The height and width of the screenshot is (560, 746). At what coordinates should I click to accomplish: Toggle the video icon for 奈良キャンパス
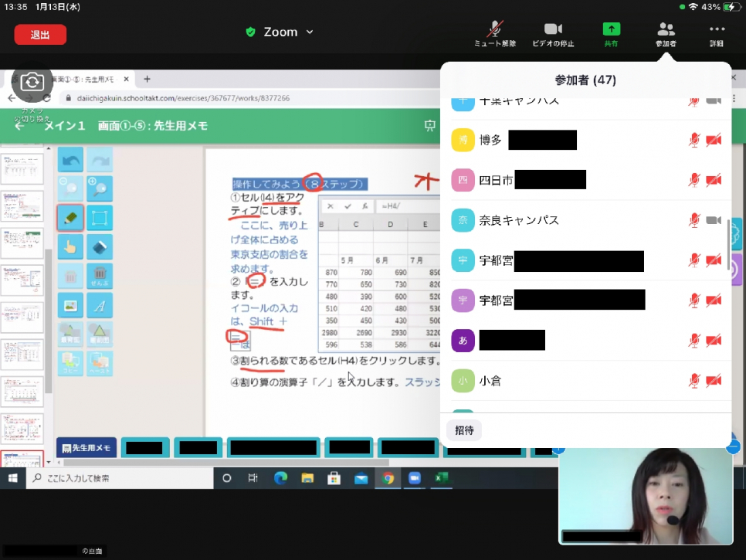click(714, 220)
